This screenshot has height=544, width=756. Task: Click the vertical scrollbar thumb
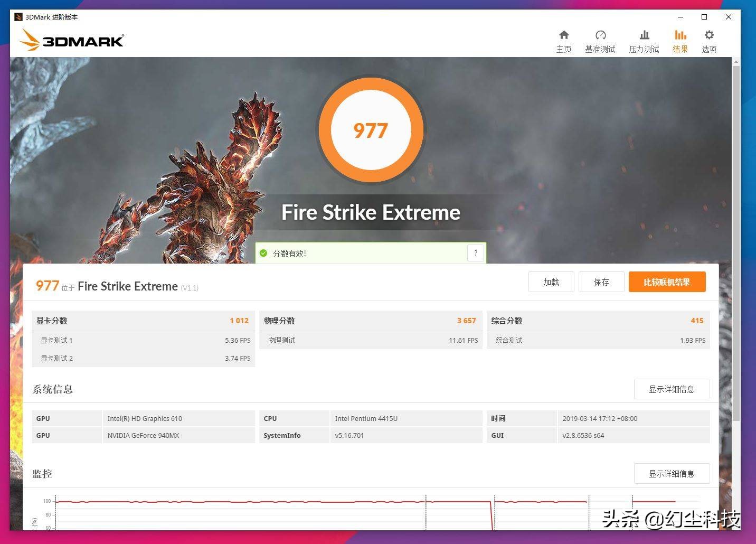coord(736,243)
